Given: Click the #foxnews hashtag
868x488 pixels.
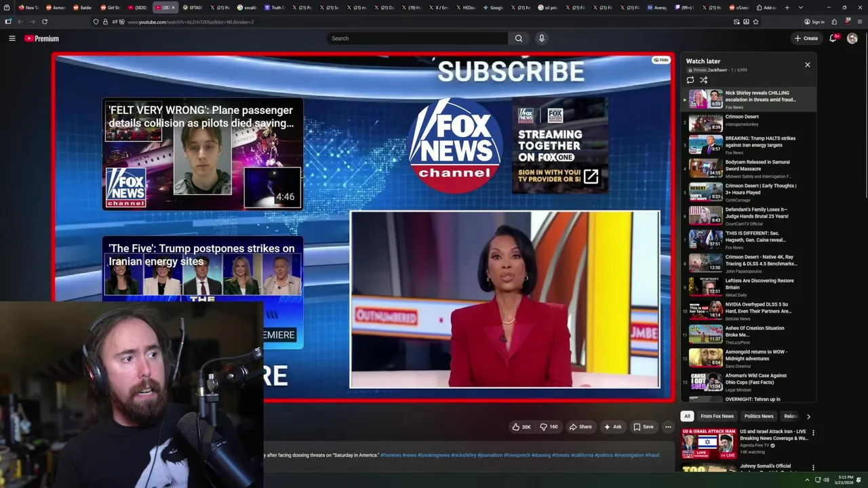Looking at the screenshot, I should click(391, 455).
